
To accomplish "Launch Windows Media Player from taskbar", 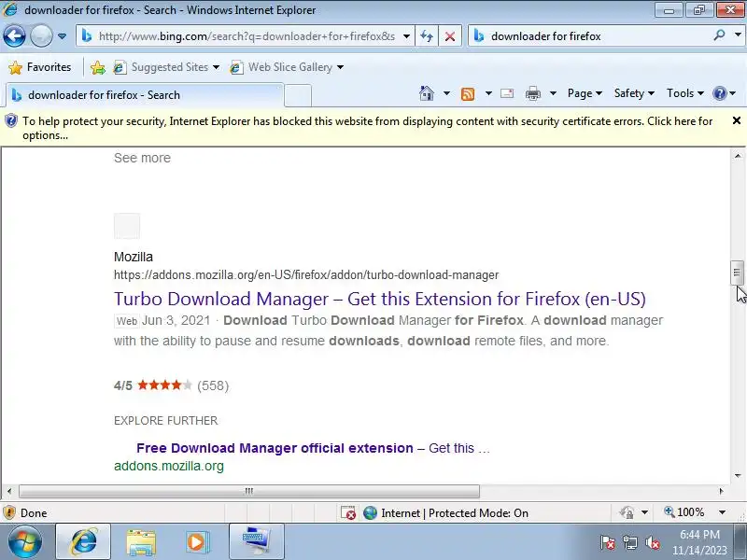I will click(197, 542).
